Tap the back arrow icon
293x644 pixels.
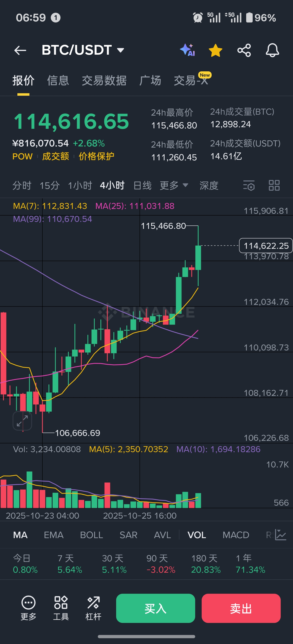[20, 50]
